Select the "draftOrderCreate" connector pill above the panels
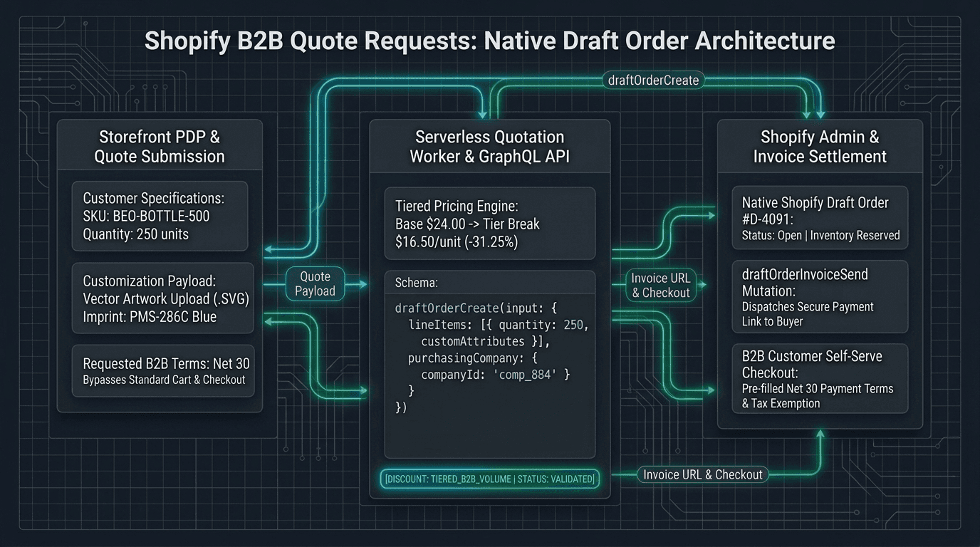The image size is (980, 547). 654,80
